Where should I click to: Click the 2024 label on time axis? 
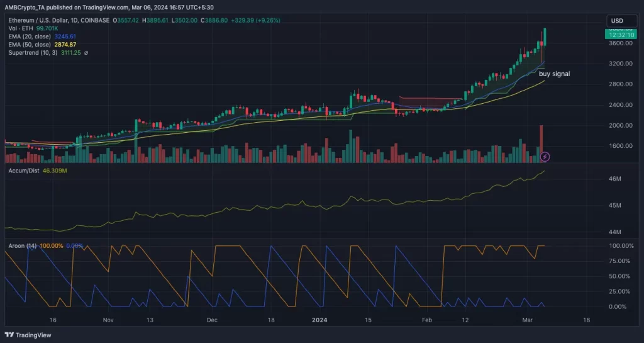321,320
